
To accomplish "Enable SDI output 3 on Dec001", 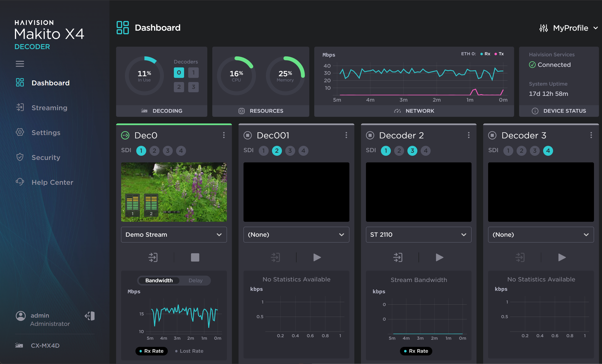I will pos(290,151).
